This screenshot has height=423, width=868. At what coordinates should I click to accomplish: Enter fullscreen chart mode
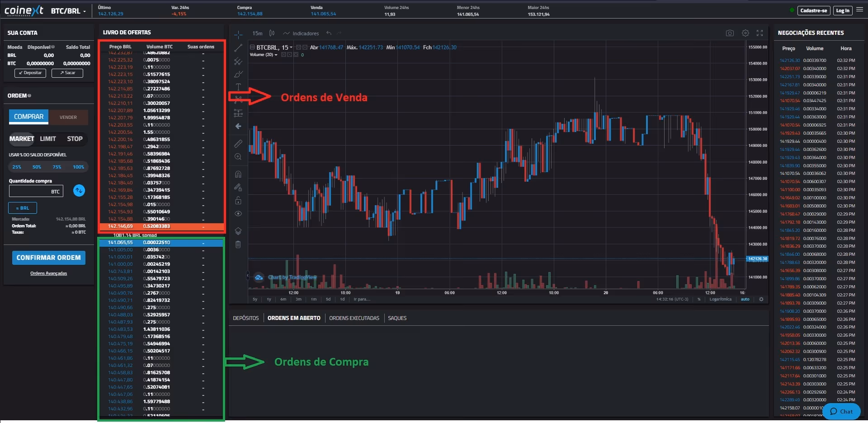click(760, 33)
